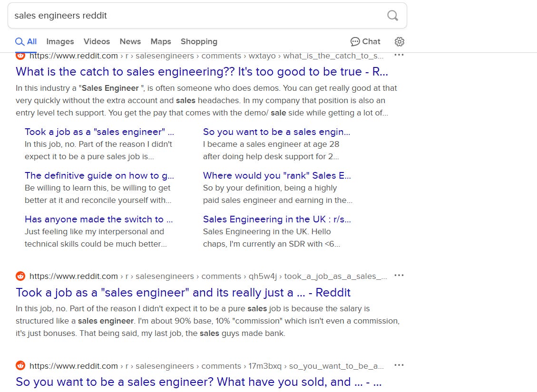Open 'What is the catch to sales engineering' result
This screenshot has height=392, width=537.
tap(202, 71)
